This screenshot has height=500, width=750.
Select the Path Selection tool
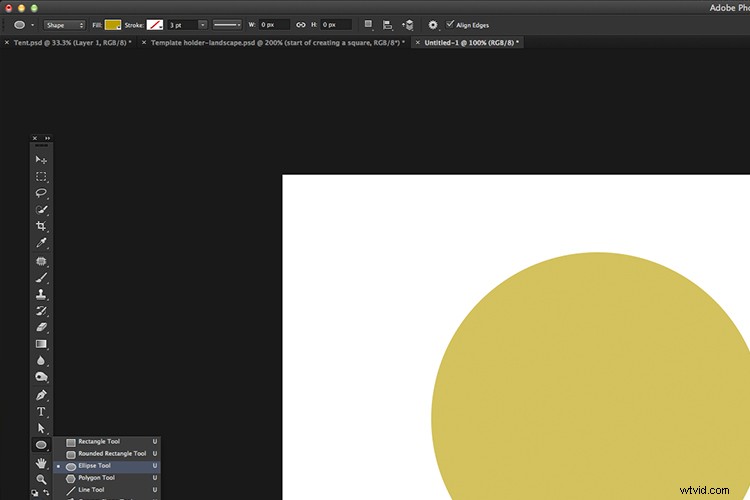[x=41, y=428]
